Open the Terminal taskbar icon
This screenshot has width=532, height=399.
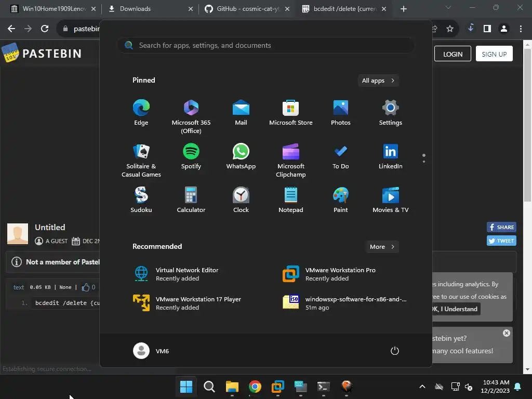point(323,387)
